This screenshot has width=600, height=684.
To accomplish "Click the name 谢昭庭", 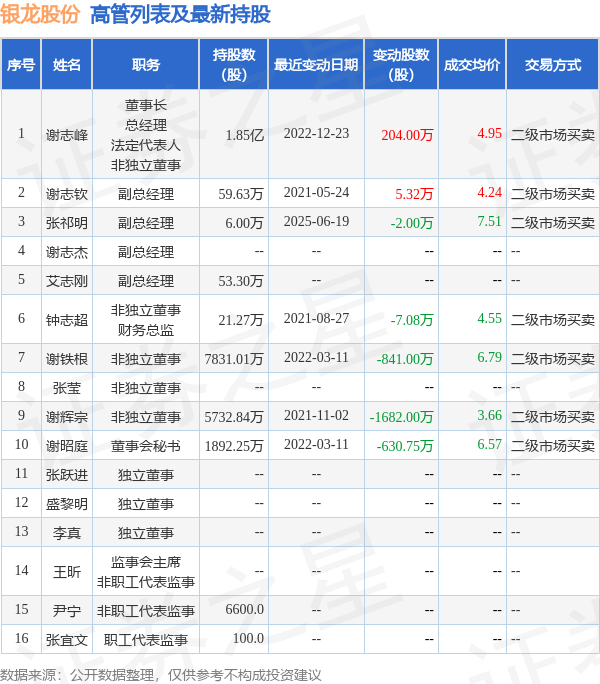I will tap(67, 446).
